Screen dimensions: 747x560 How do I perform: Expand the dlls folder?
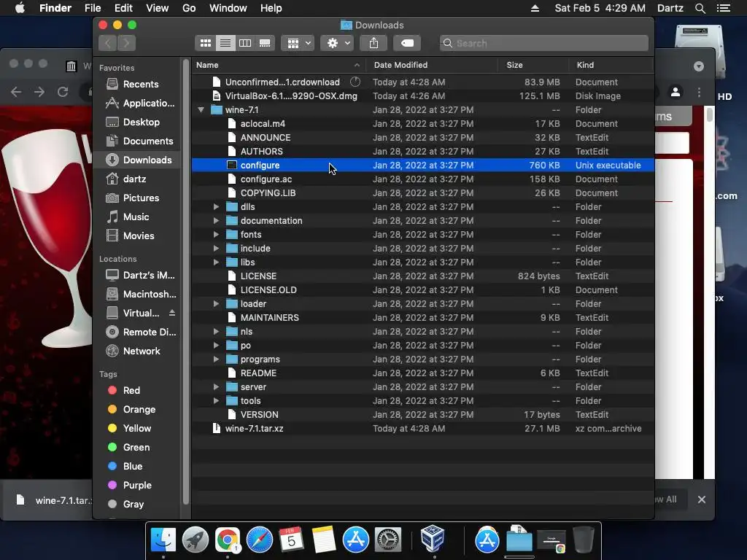coord(216,207)
